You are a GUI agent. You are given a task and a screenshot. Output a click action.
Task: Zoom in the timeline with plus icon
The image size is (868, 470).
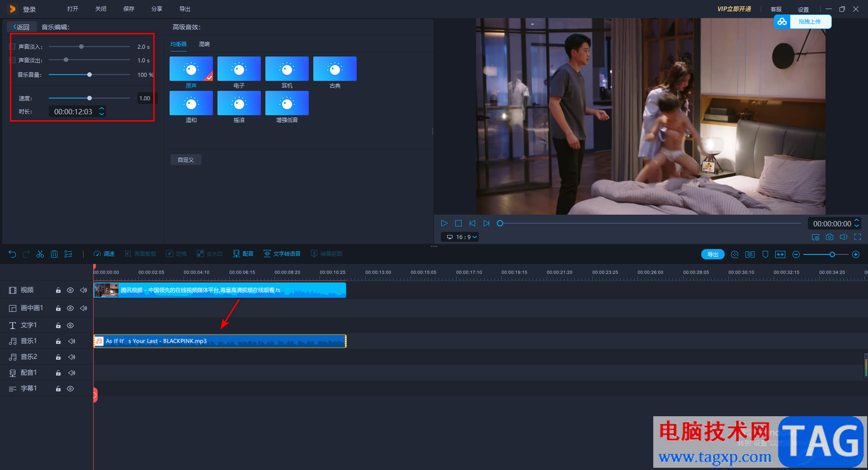pyautogui.click(x=856, y=254)
